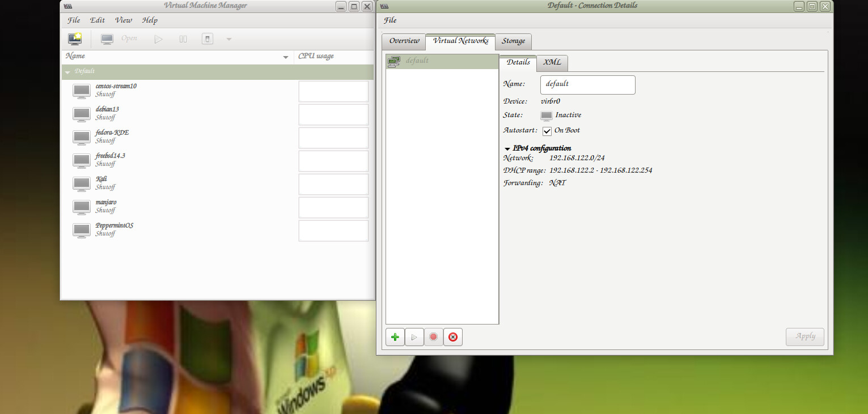Click the Apply button

[805, 336]
